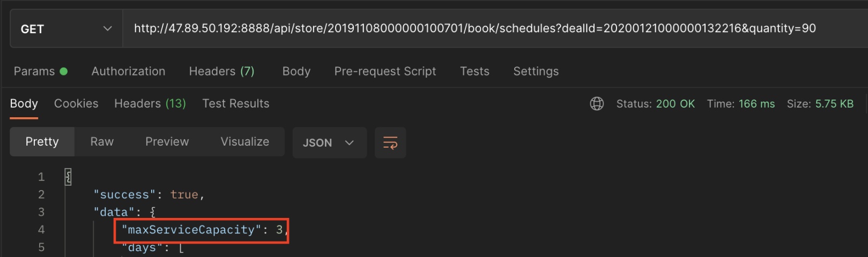View response Headers (13) tab
This screenshot has width=868, height=257.
(150, 103)
